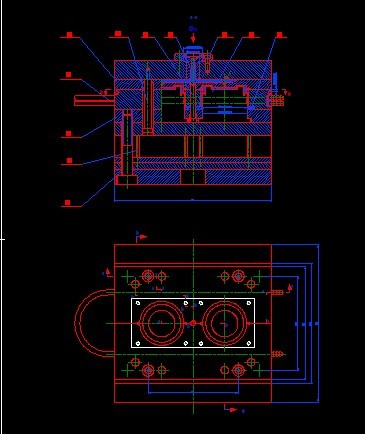Select the leftmost top-row part callout balloon
Viewport: 365px width, 434px height.
tap(69, 35)
